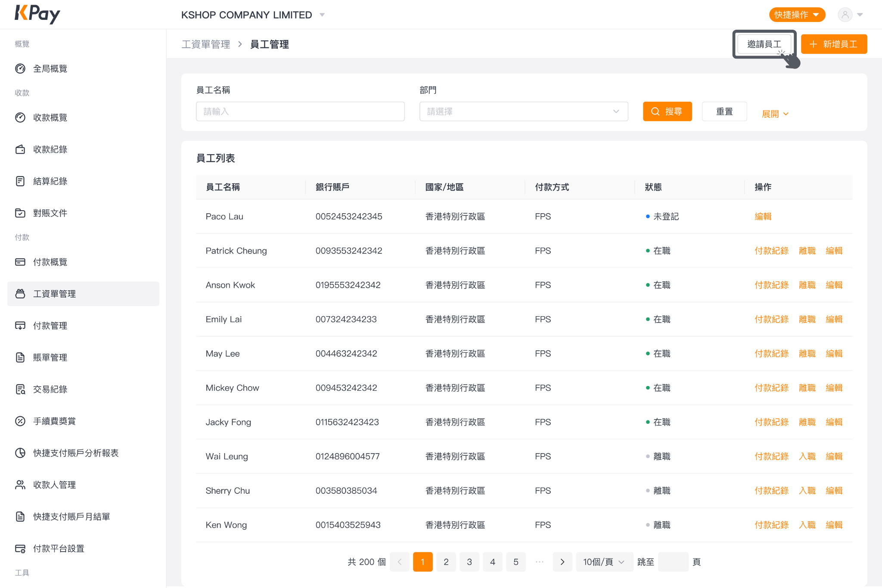Image resolution: width=882 pixels, height=588 pixels.
Task: Click the 工資單管理 sidebar icon
Action: click(20, 294)
